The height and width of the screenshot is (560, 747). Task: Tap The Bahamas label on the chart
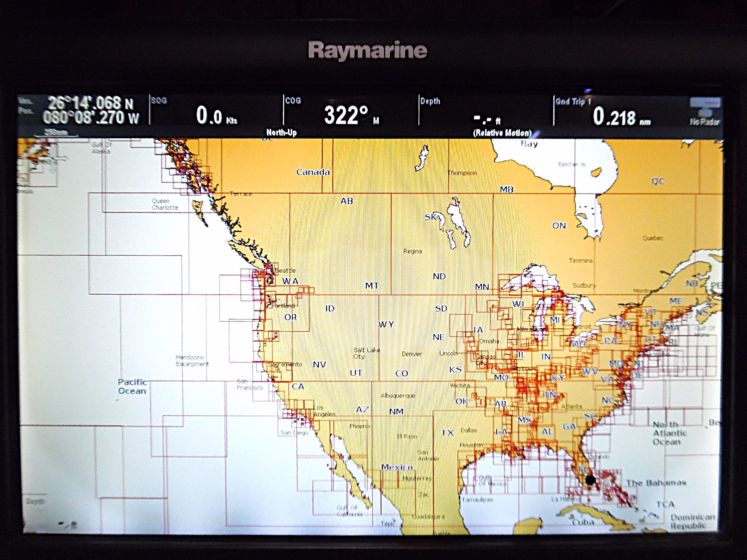[656, 483]
